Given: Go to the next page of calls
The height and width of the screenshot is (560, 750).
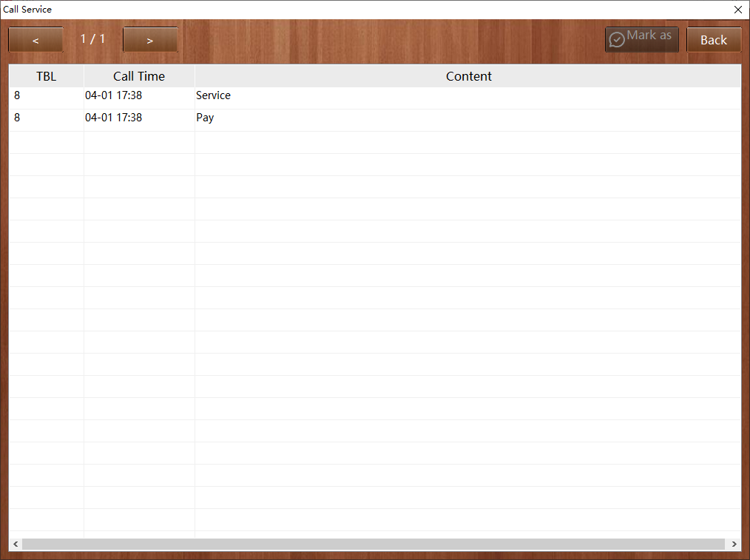Looking at the screenshot, I should point(150,40).
